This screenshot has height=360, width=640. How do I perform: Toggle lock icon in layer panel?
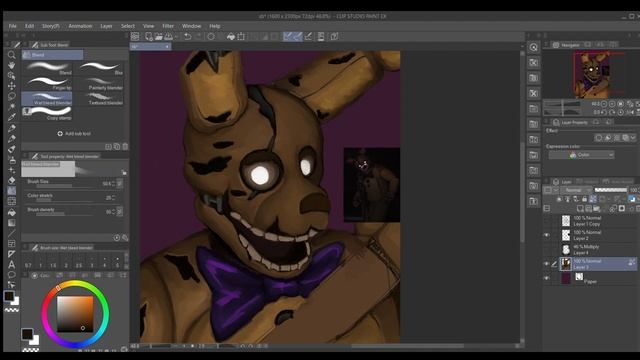pyautogui.click(x=584, y=199)
